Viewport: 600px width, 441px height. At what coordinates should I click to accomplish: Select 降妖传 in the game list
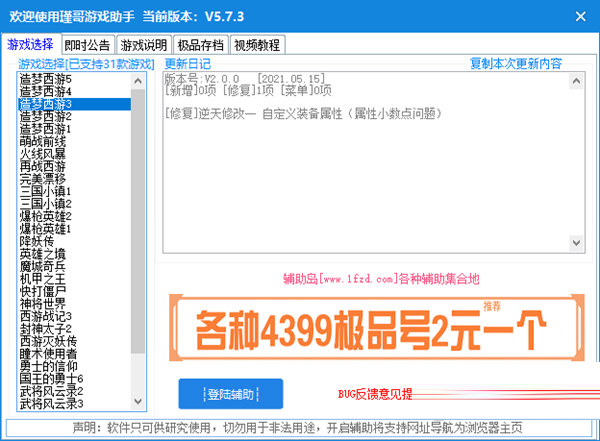point(75,241)
